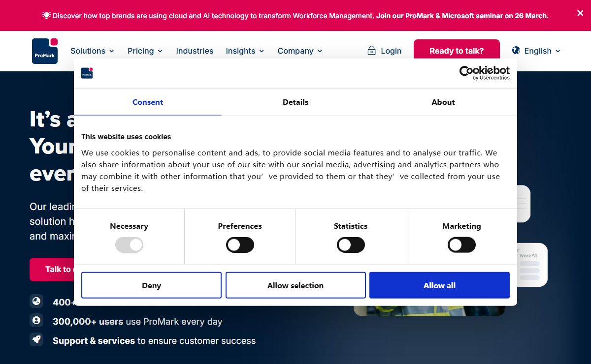591x364 pixels.
Task: Click the rocket icon beside Support & services
Action: coord(36,340)
